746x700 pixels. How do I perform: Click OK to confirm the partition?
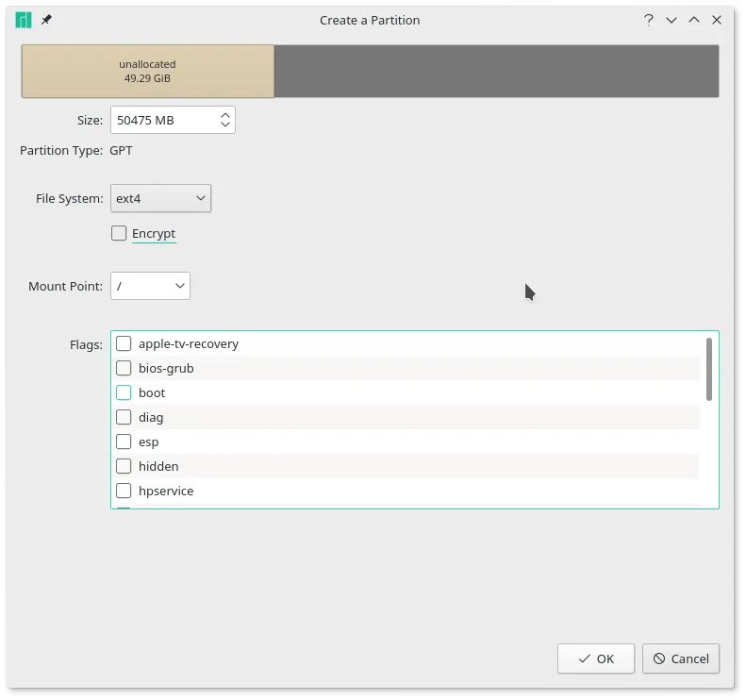(x=596, y=658)
